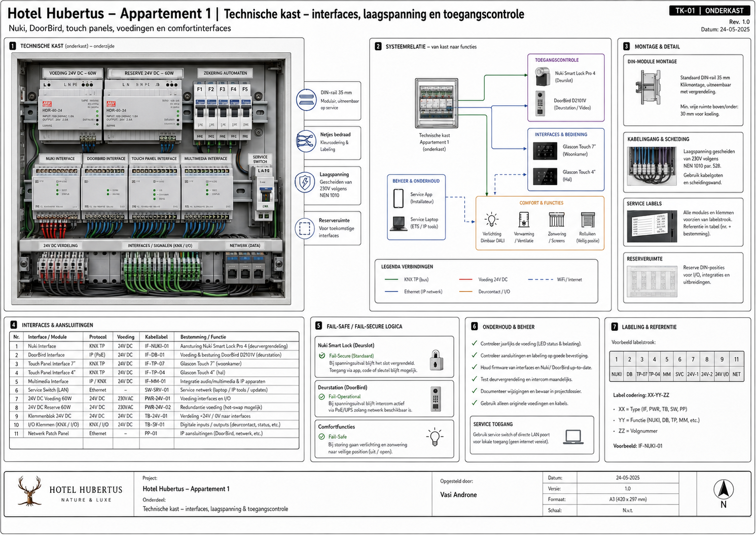Click the green check beside Fail-Safe
The width and height of the screenshot is (756, 535).
click(321, 436)
